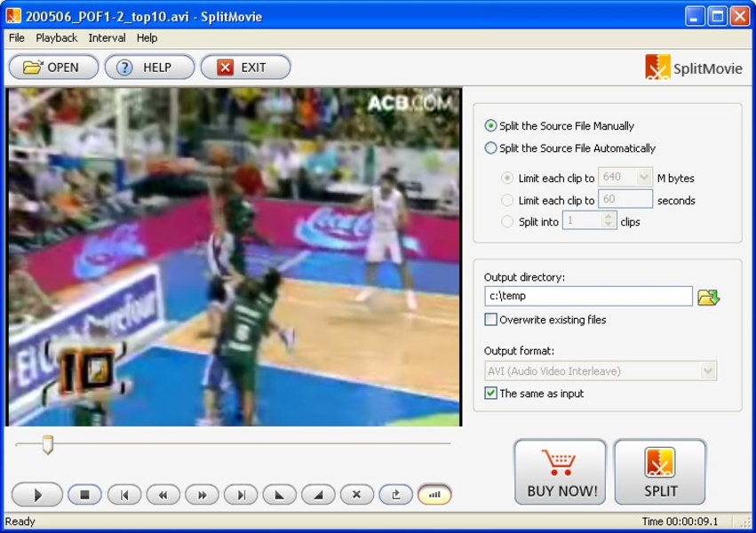Select Split the Source File Manually
Screen dimensions: 756x533
[491, 126]
